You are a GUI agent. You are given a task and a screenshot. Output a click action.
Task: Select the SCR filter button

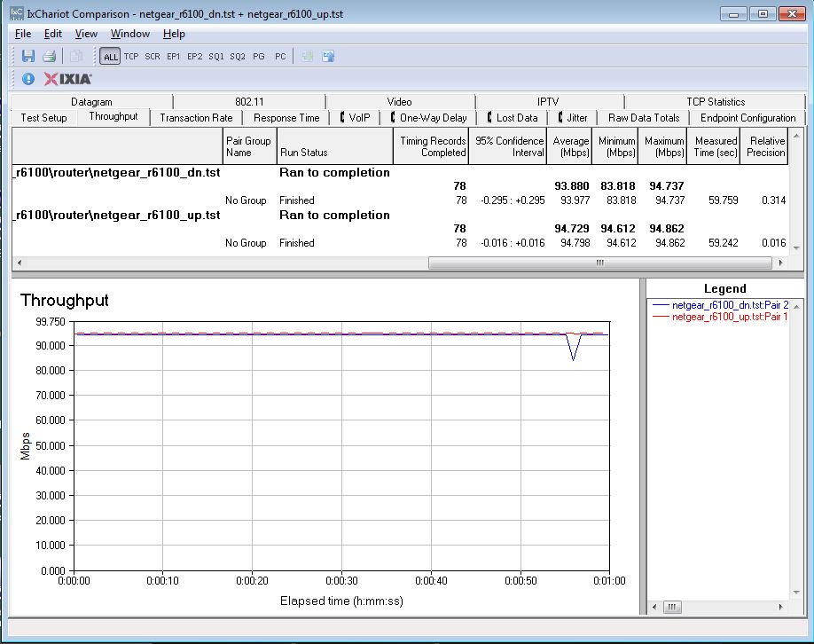153,56
